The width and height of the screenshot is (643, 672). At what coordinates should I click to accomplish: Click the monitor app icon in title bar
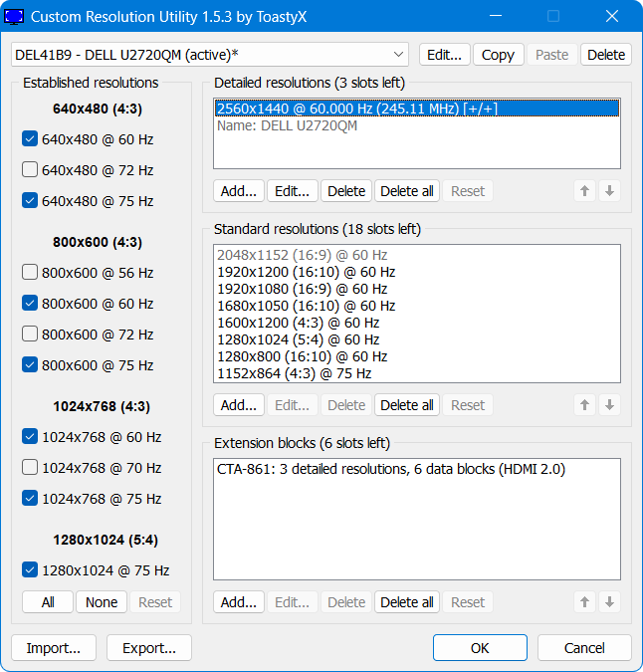[x=16, y=16]
